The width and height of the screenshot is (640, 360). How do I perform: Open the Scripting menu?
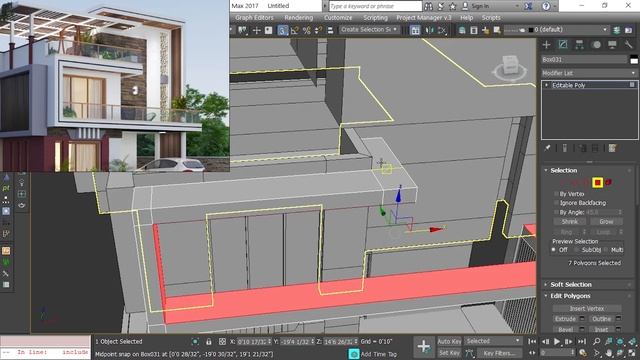point(375,18)
